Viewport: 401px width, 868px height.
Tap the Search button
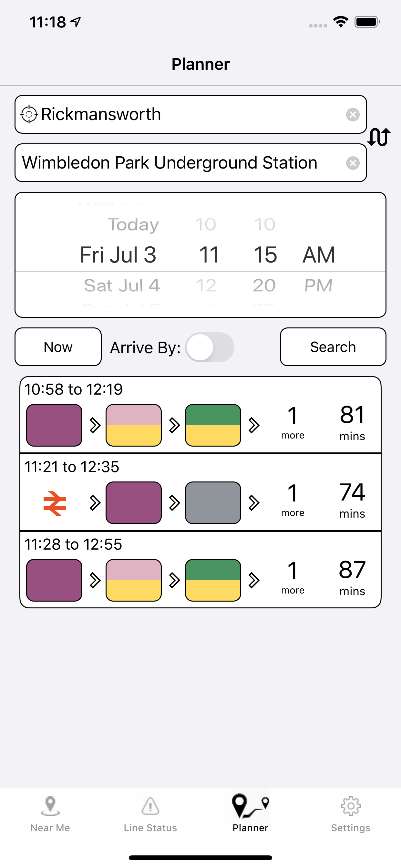(x=333, y=347)
